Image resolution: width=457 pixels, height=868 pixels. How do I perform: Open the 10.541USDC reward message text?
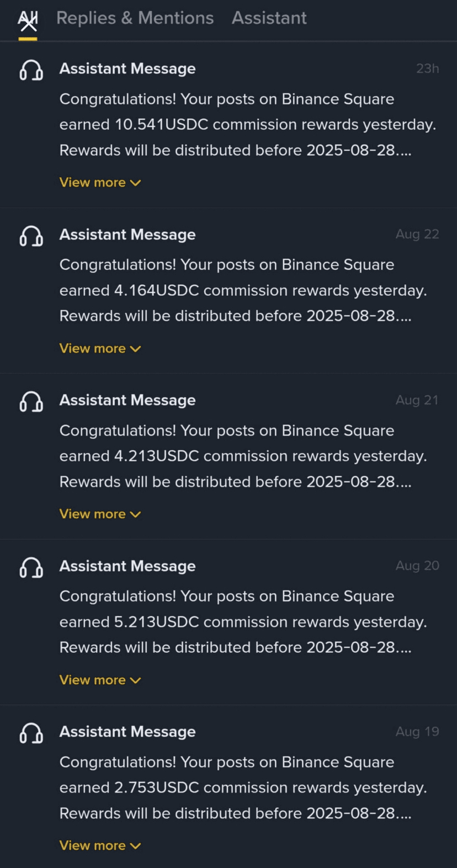pyautogui.click(x=247, y=125)
